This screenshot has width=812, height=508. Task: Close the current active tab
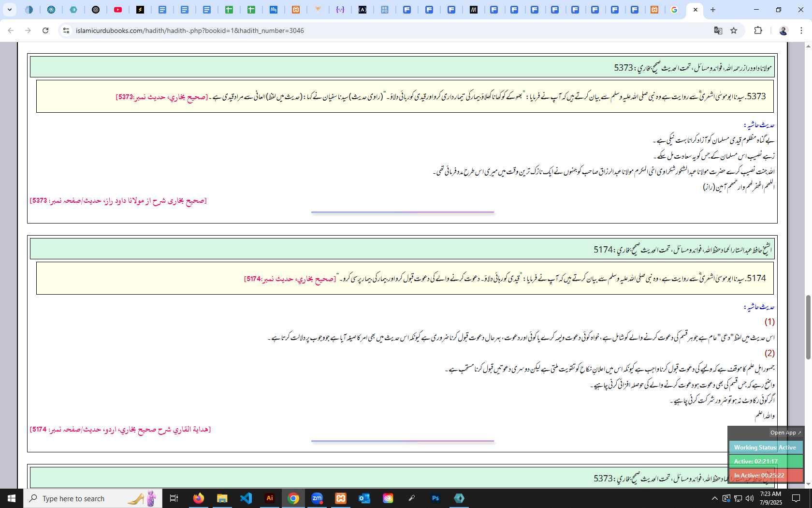695,10
